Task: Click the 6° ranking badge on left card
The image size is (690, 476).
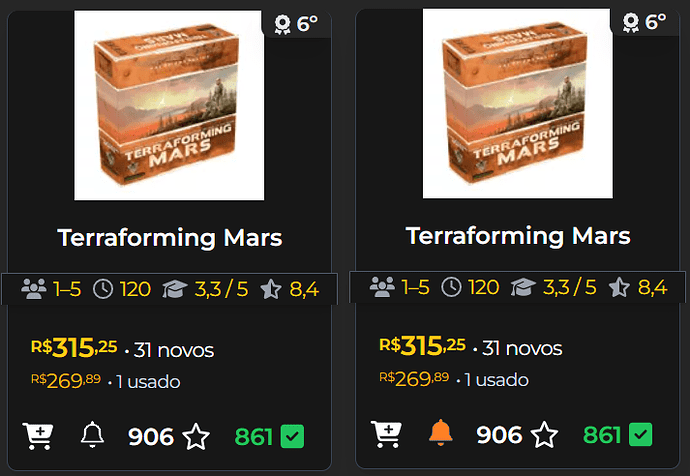Action: pyautogui.click(x=296, y=24)
